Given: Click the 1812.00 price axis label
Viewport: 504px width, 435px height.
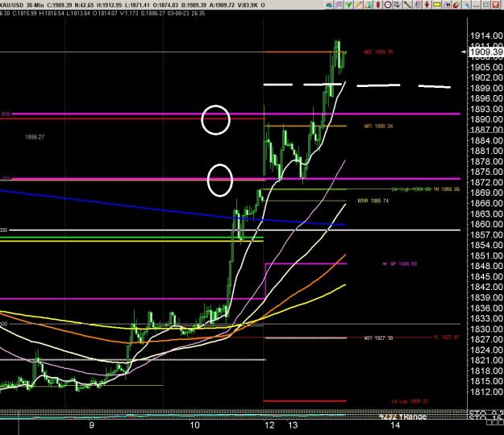Looking at the screenshot, I should coord(486,391).
